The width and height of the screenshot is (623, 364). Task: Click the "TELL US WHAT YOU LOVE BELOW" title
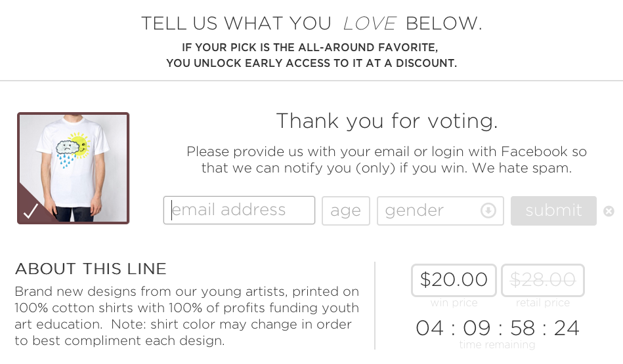pos(312,24)
